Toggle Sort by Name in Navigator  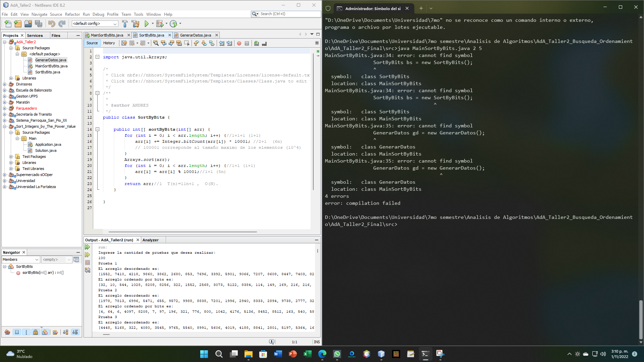[66, 332]
